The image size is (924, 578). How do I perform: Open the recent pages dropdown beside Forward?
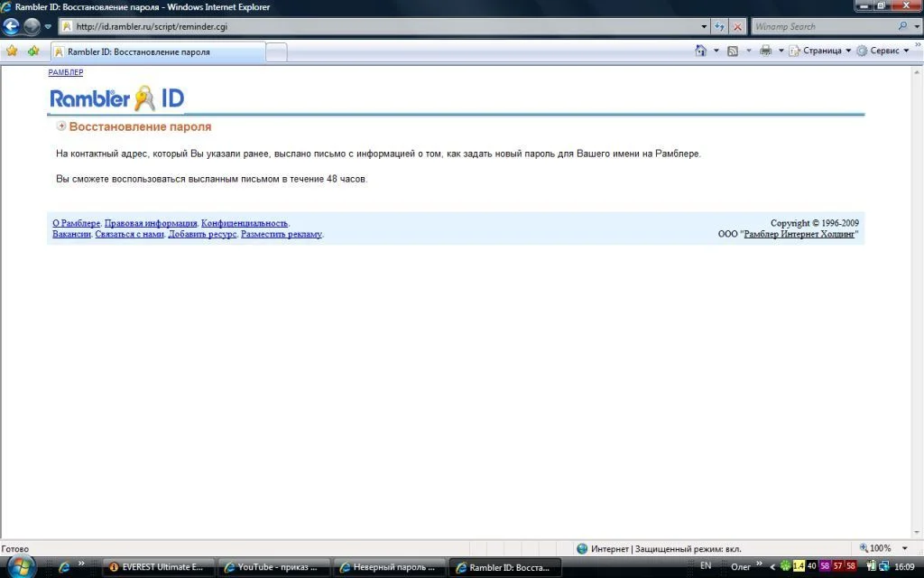tap(48, 26)
